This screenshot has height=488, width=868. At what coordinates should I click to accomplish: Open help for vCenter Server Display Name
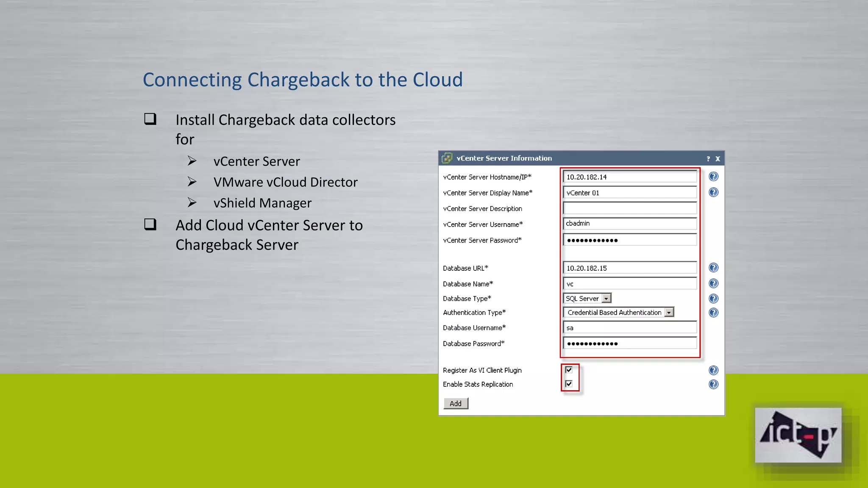713,192
